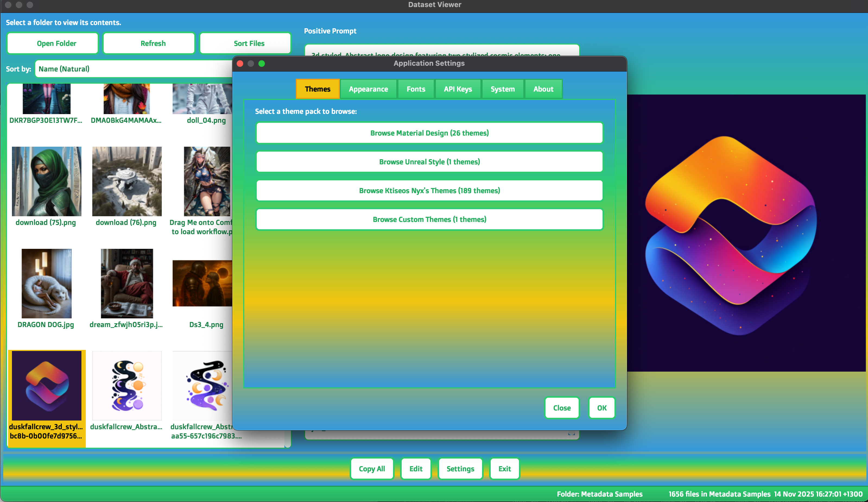Go to the System tab

click(x=503, y=89)
